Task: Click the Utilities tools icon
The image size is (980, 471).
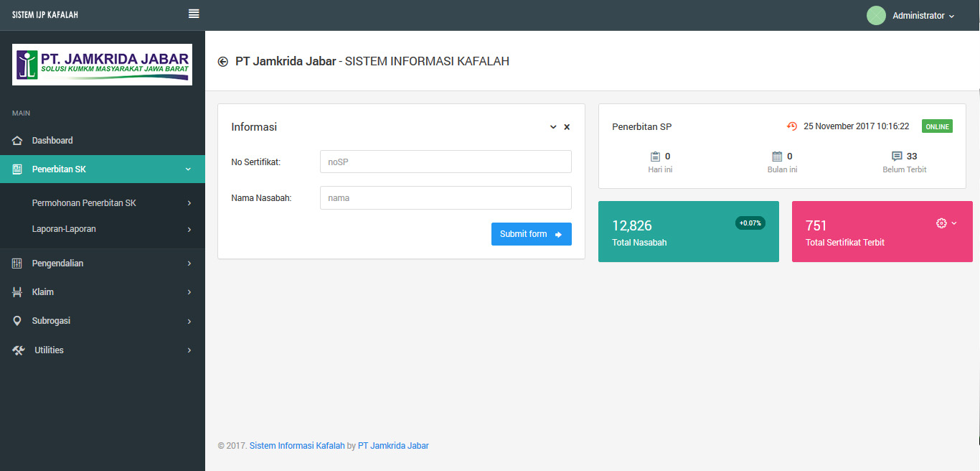Action: pyautogui.click(x=19, y=350)
